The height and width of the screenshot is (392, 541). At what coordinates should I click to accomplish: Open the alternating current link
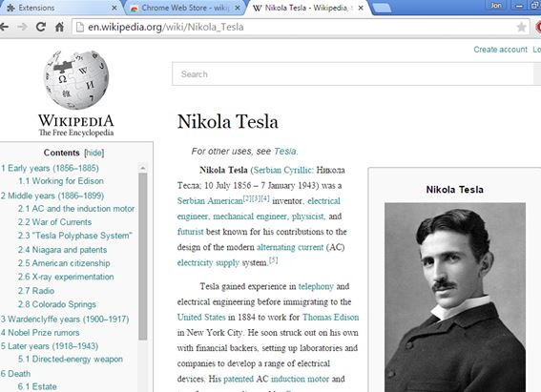tap(290, 247)
